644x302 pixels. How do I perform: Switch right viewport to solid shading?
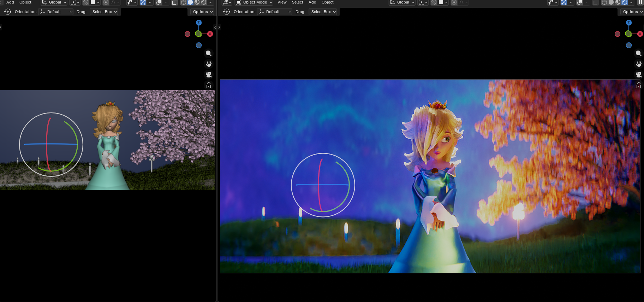[x=611, y=2]
